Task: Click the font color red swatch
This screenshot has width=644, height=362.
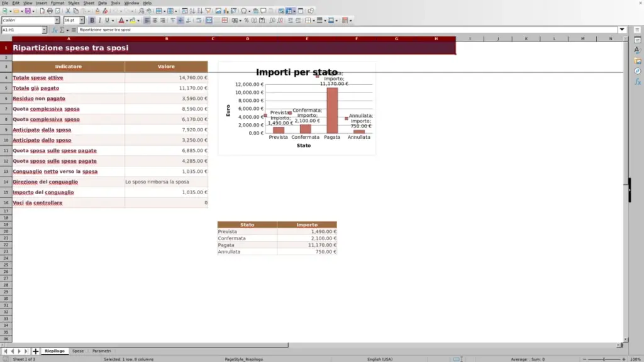Action: pyautogui.click(x=121, y=20)
